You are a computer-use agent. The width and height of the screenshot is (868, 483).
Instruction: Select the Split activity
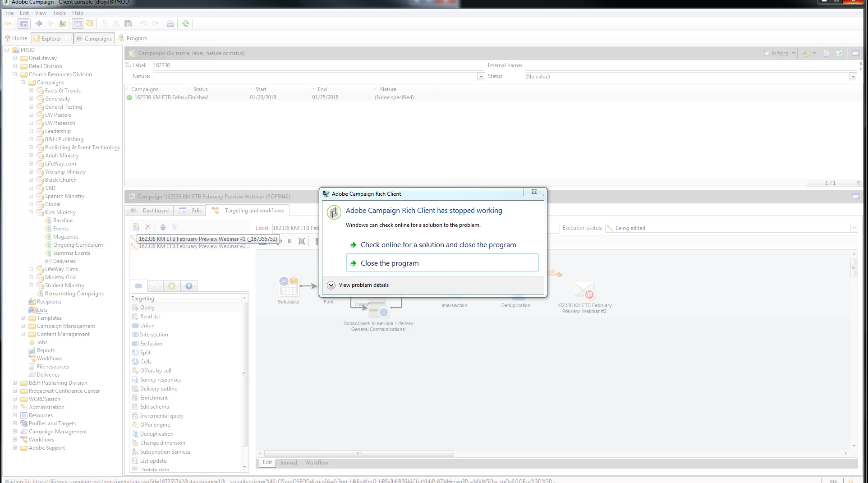pyautogui.click(x=145, y=353)
